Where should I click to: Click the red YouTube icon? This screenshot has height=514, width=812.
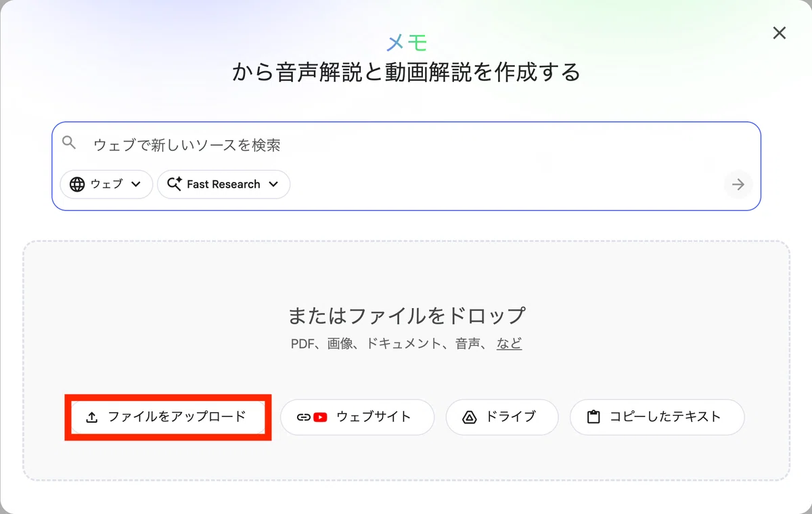(320, 417)
